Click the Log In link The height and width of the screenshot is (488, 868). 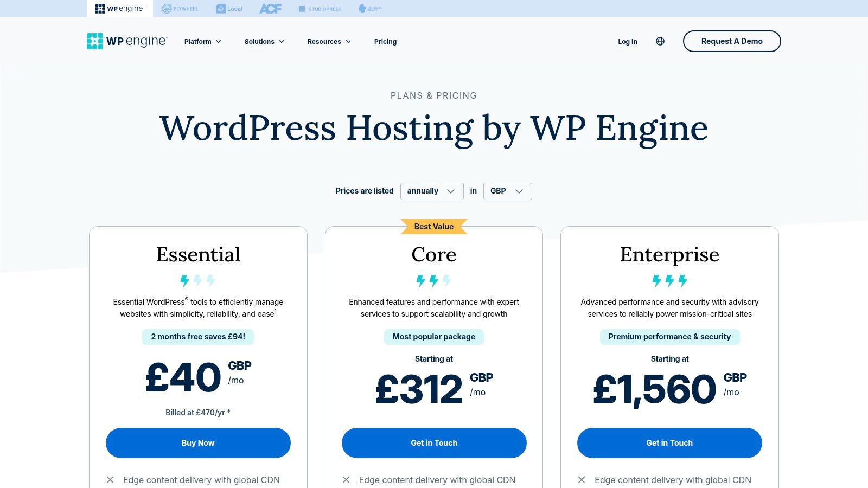[628, 42]
